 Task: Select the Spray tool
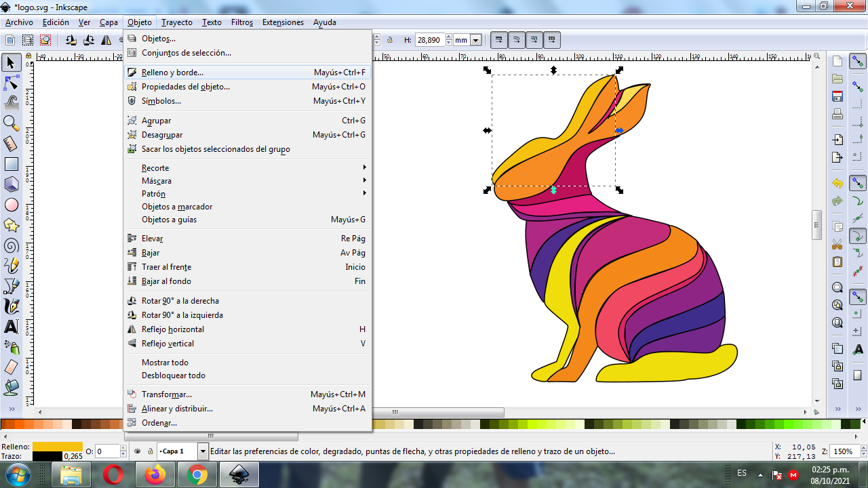[x=11, y=347]
